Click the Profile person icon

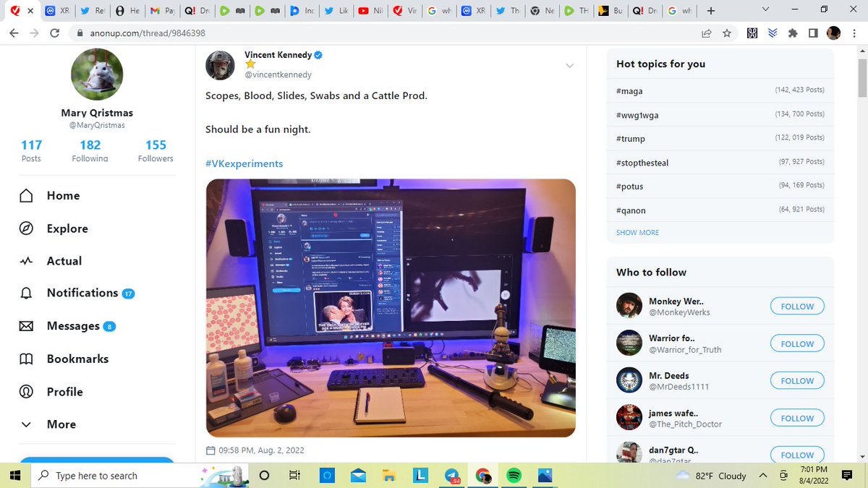[x=27, y=392]
